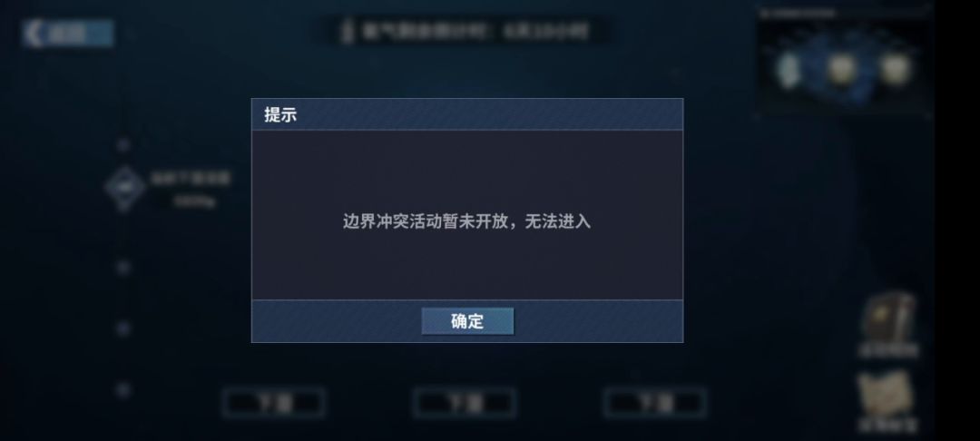Select the first track dot below diamond node
Viewport: 980px width, 441px height.
pos(123,268)
